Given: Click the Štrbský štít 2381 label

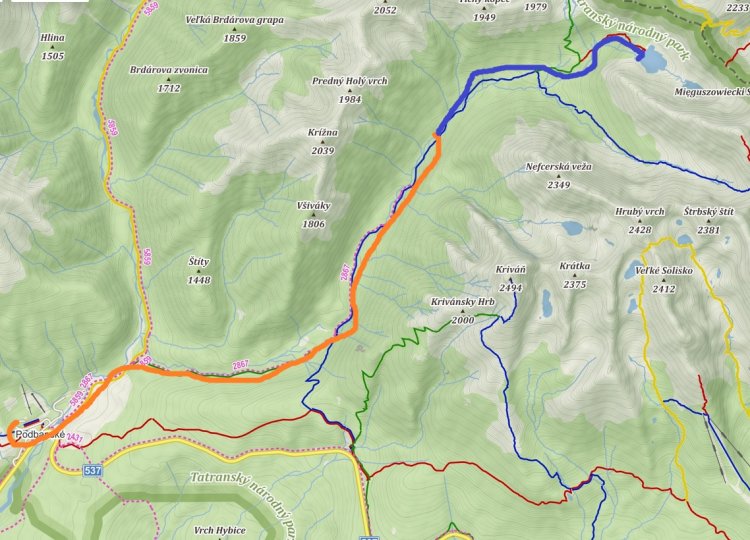Looking at the screenshot, I should (708, 220).
